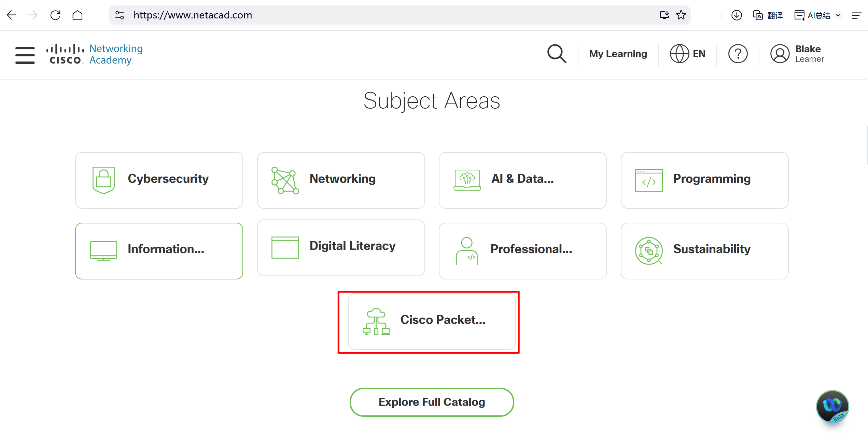Open site settings icon in address bar
Image resolution: width=868 pixels, height=441 pixels.
pyautogui.click(x=120, y=15)
